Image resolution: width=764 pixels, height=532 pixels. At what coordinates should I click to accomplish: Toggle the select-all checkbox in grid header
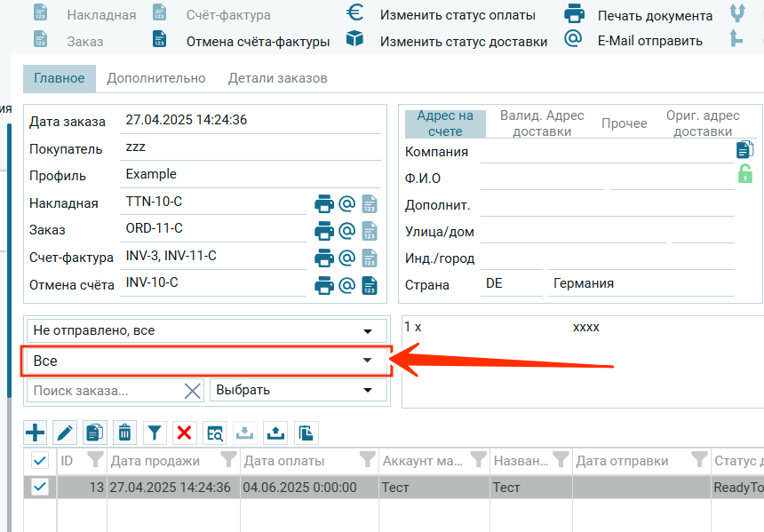point(40,460)
